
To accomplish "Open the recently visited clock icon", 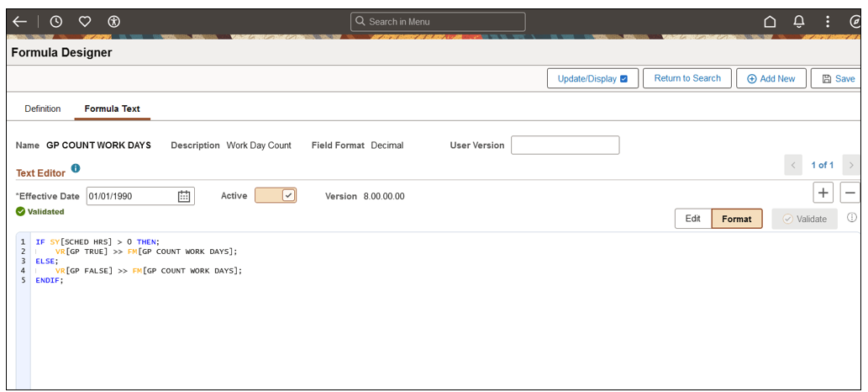I will [x=56, y=22].
